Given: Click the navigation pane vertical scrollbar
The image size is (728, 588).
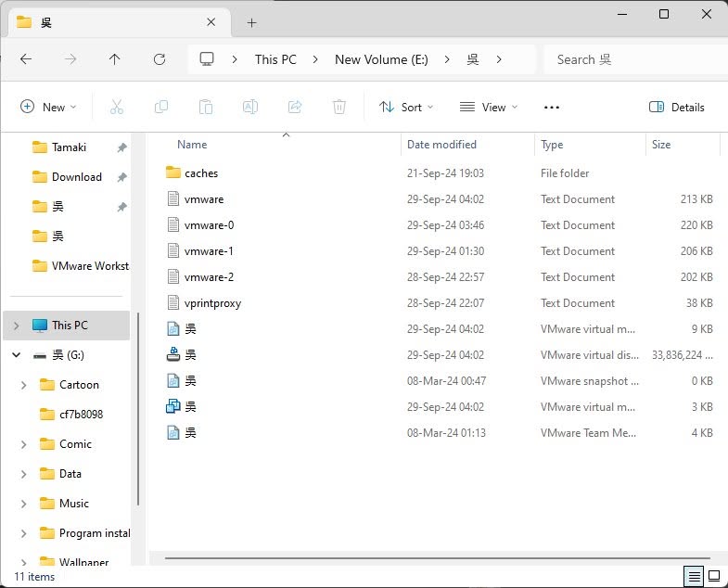Looking at the screenshot, I should (138, 409).
